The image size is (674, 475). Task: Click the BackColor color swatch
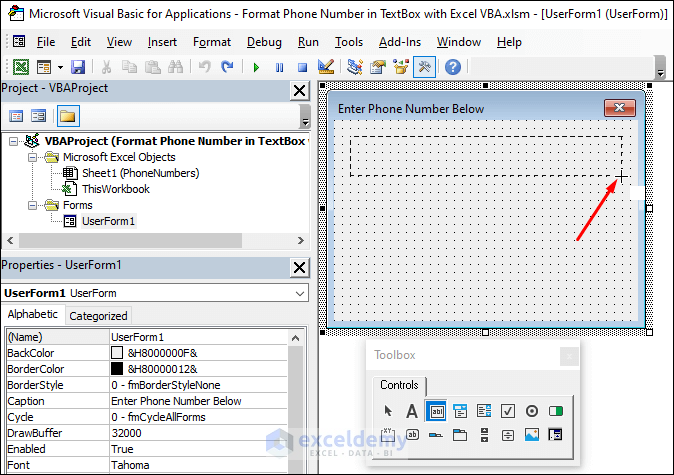pos(117,353)
